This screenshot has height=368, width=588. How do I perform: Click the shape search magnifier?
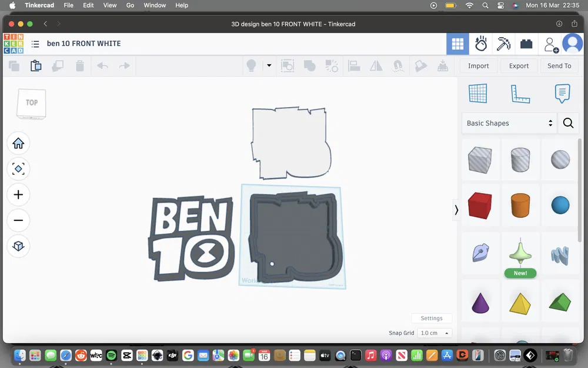(568, 123)
